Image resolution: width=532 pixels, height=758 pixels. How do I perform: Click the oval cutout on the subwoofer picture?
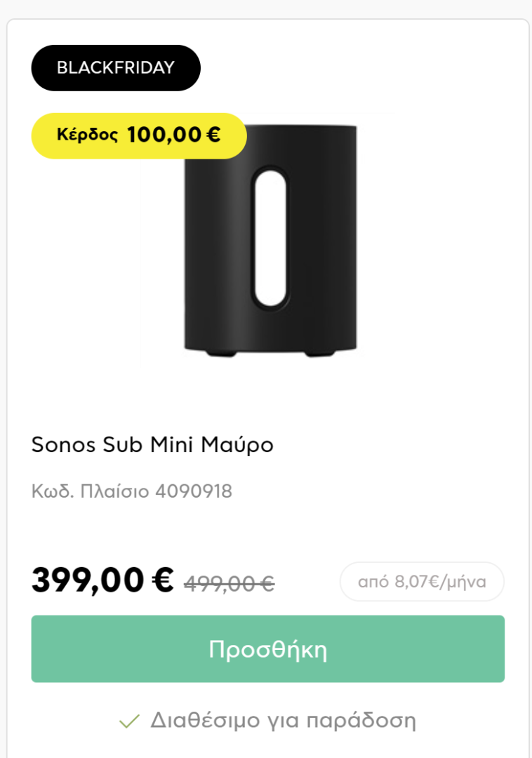coord(271,238)
